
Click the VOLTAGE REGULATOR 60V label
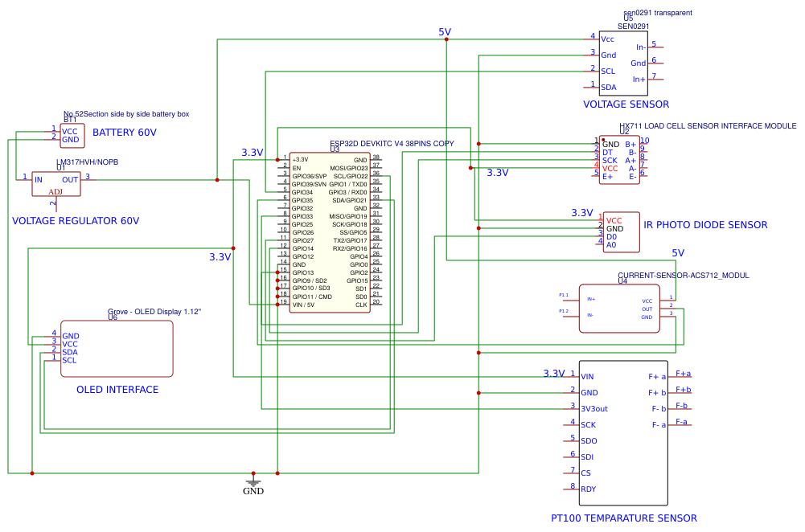[x=76, y=221]
